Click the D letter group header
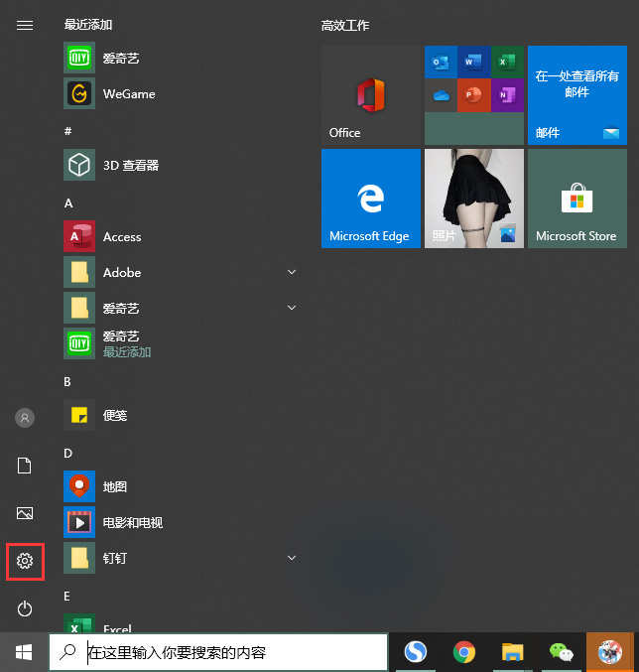Image resolution: width=639 pixels, height=672 pixels. [x=67, y=454]
